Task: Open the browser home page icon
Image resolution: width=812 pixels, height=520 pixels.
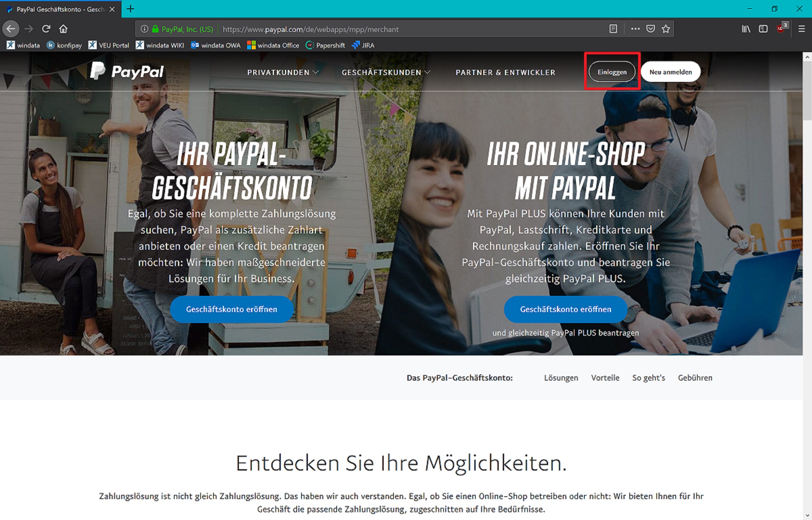Action: pos(63,29)
